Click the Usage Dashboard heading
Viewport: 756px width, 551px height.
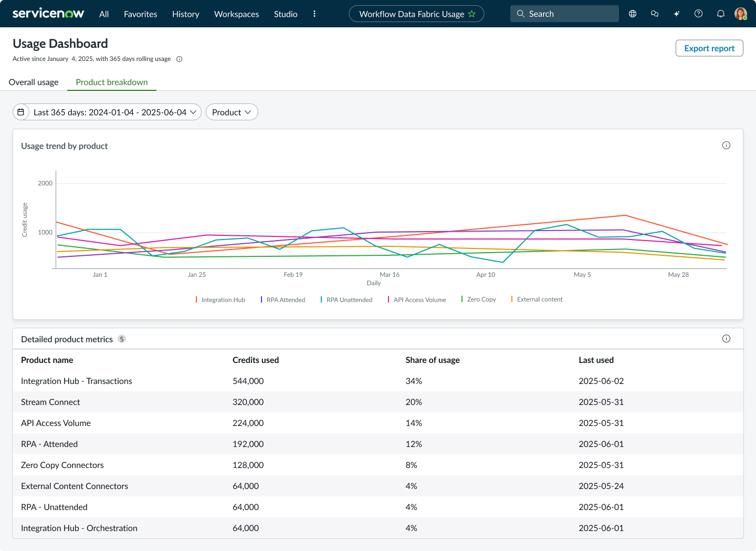coord(60,44)
